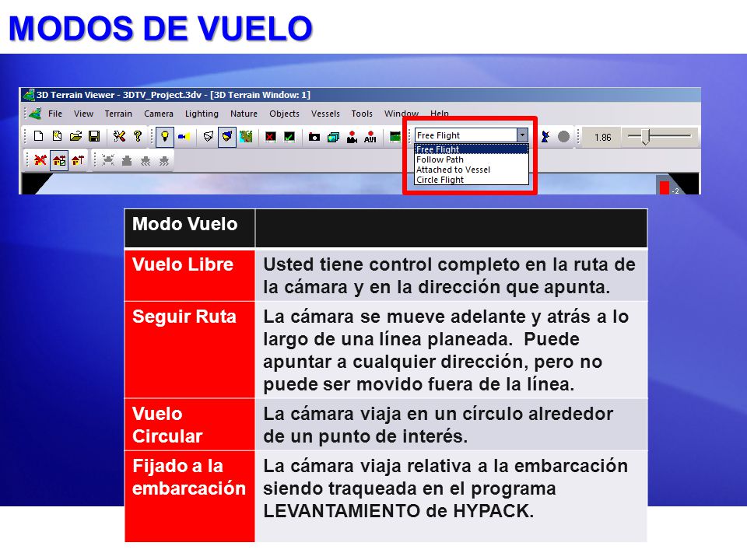The width and height of the screenshot is (747, 560).
Task: Click the first grayed-out vessel icon
Action: tap(127, 160)
